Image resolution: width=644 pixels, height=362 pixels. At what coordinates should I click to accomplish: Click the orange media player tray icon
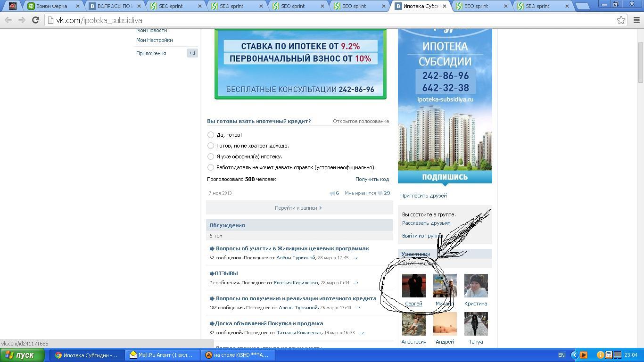[x=584, y=355]
